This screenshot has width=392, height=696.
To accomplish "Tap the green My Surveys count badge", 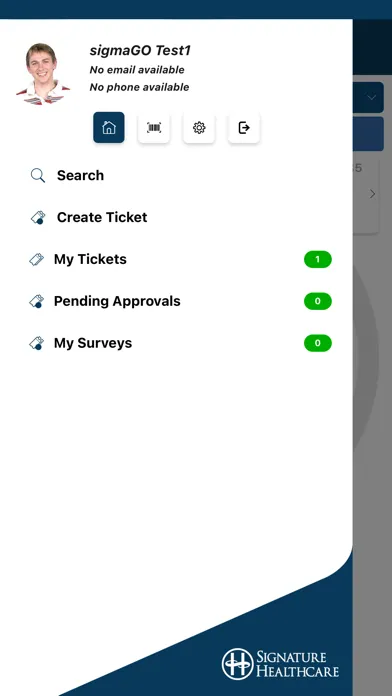I will coord(318,343).
